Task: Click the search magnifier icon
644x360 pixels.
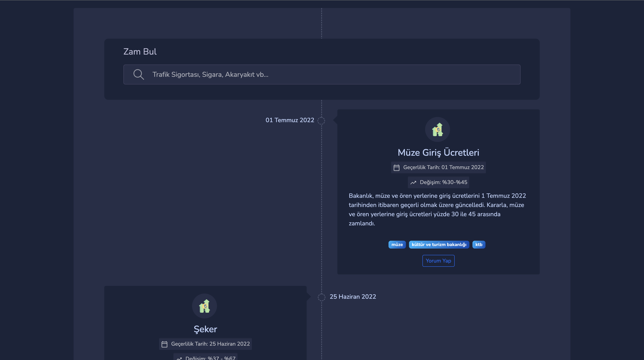Action: [139, 74]
